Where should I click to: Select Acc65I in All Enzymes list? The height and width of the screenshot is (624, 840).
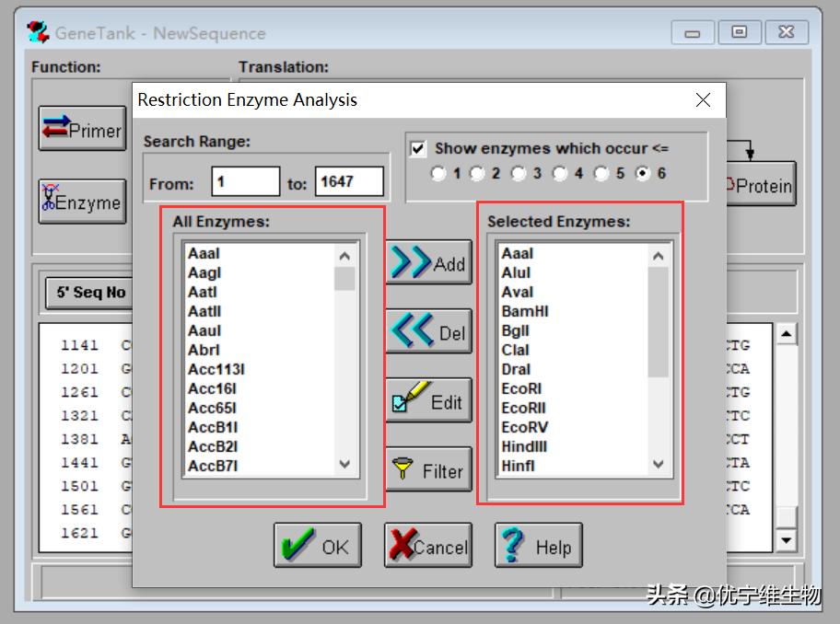[212, 408]
